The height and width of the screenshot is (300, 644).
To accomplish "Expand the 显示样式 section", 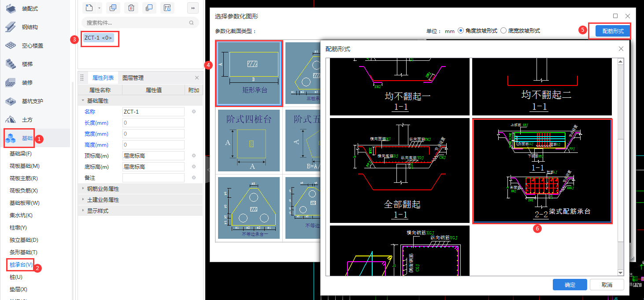I will click(x=83, y=211).
